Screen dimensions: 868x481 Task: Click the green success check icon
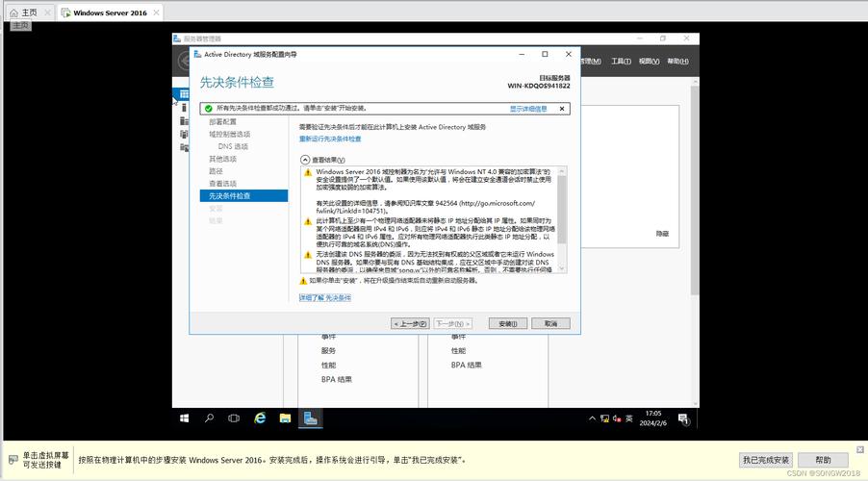[x=208, y=109]
